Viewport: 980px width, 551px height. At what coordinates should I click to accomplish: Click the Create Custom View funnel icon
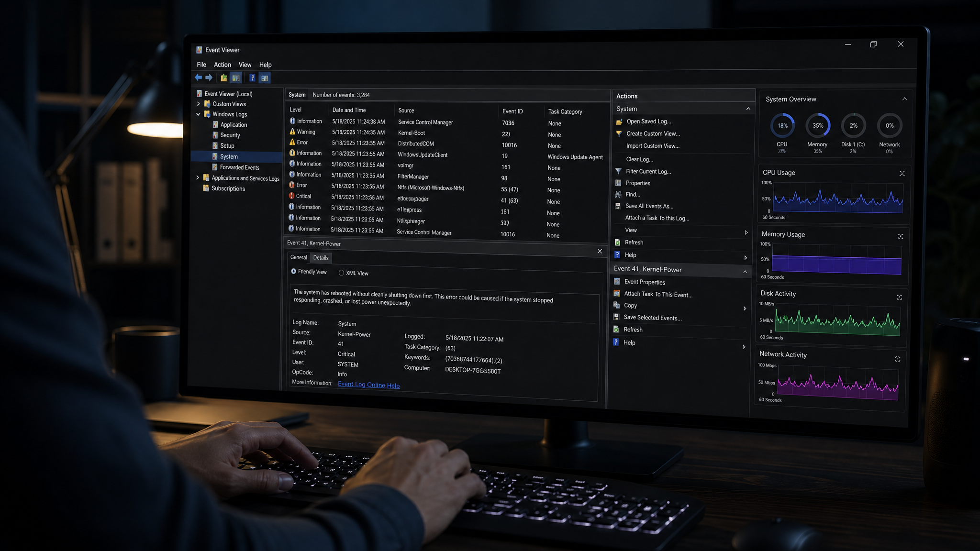point(619,133)
